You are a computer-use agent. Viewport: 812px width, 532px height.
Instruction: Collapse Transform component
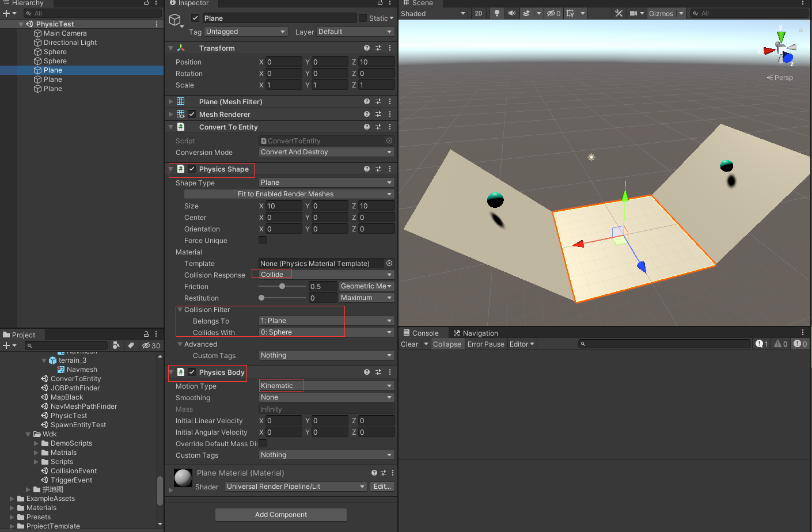pyautogui.click(x=171, y=48)
